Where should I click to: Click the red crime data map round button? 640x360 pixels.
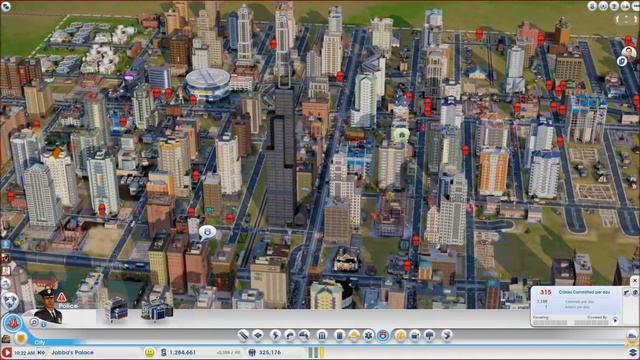point(13,323)
